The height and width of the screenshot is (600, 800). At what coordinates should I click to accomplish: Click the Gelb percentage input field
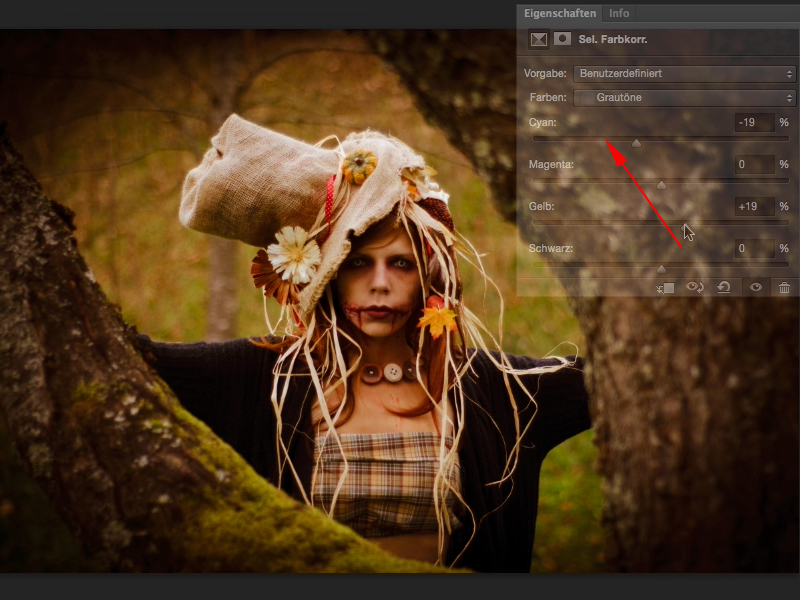[755, 207]
